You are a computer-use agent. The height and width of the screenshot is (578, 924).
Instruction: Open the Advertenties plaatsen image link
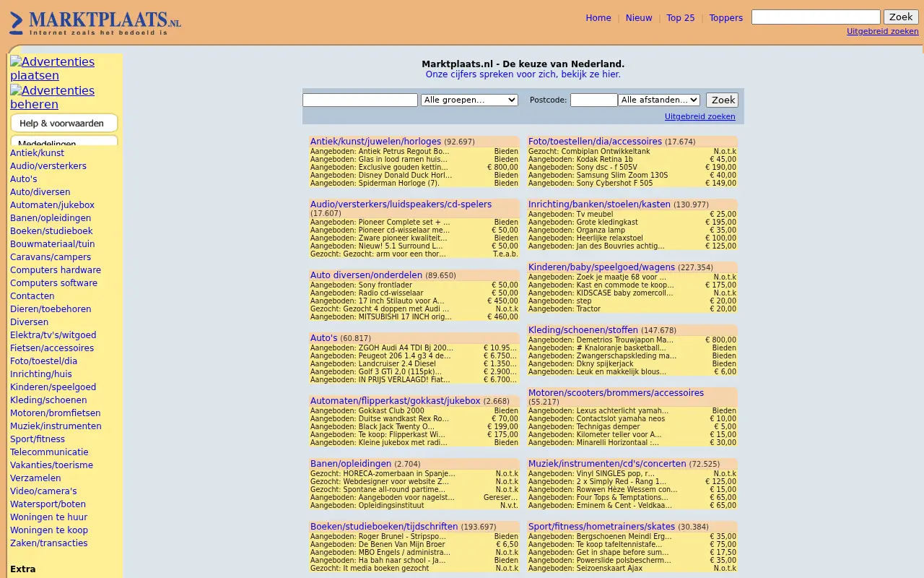click(x=52, y=69)
